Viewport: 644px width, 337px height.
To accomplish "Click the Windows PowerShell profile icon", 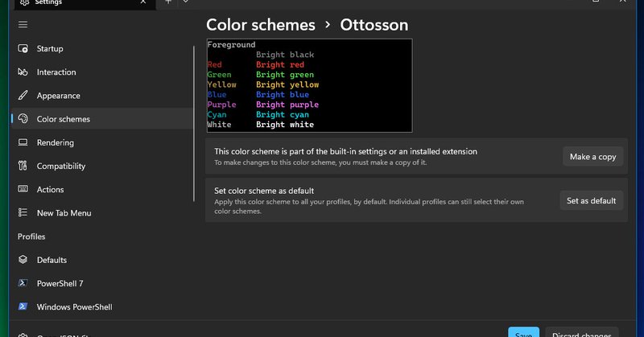I will 23,306.
